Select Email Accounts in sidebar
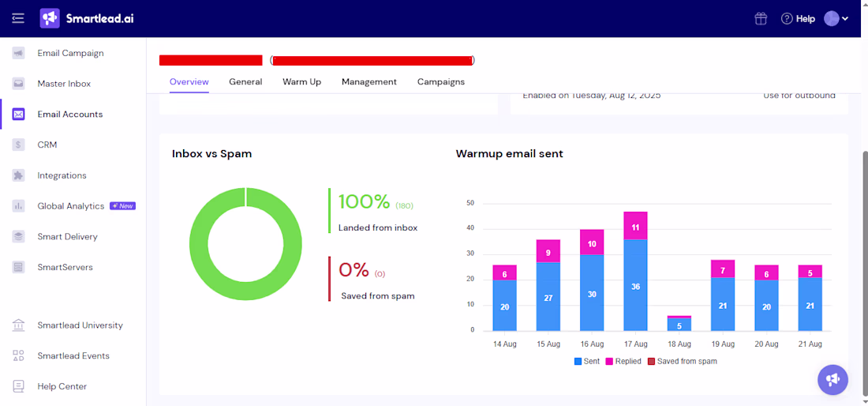 (x=69, y=114)
